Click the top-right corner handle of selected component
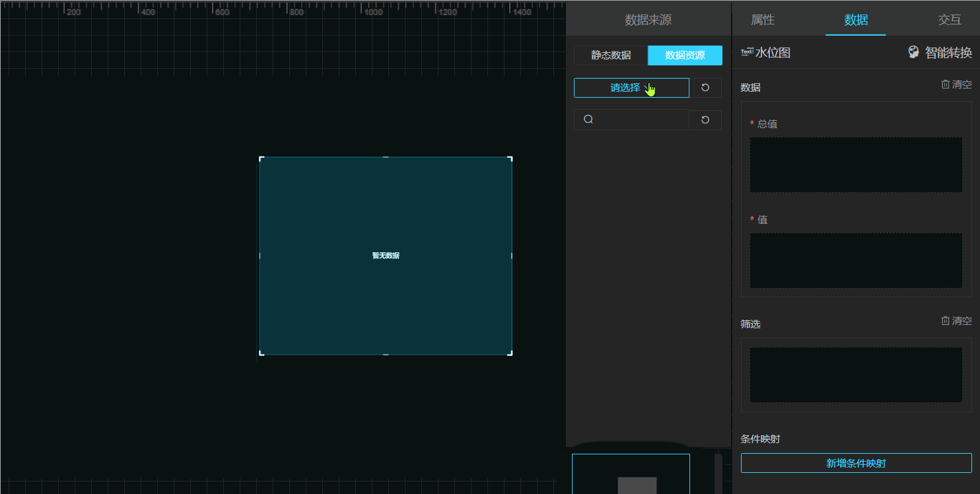 coord(510,159)
